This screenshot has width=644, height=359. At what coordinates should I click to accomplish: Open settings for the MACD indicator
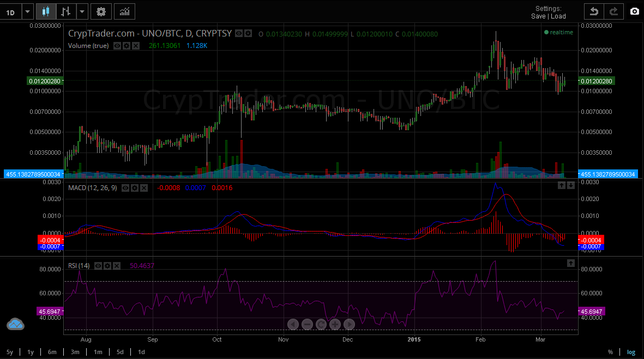[135, 188]
